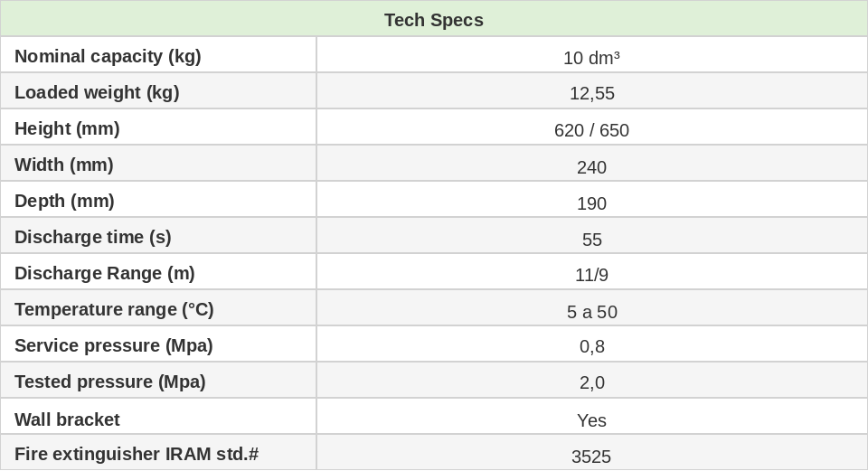Select the Discharge Range (m) label

[105, 273]
